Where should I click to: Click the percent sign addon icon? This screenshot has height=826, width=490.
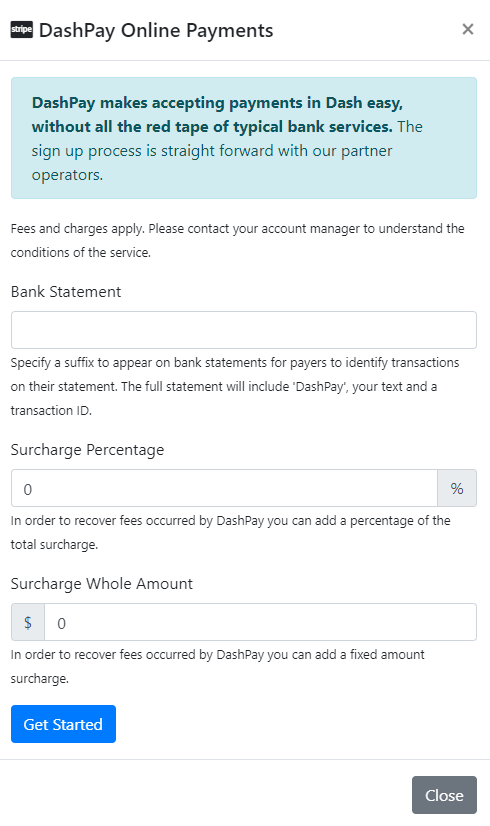click(x=457, y=488)
